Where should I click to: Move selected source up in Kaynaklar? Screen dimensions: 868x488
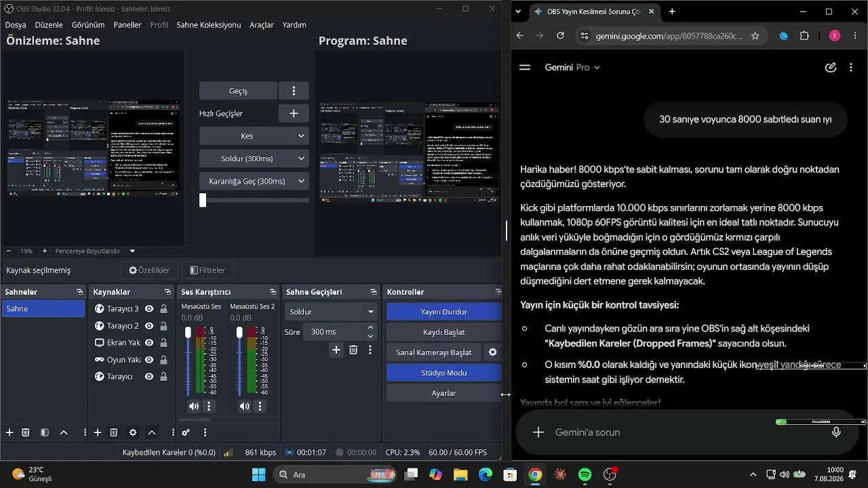(x=152, y=432)
